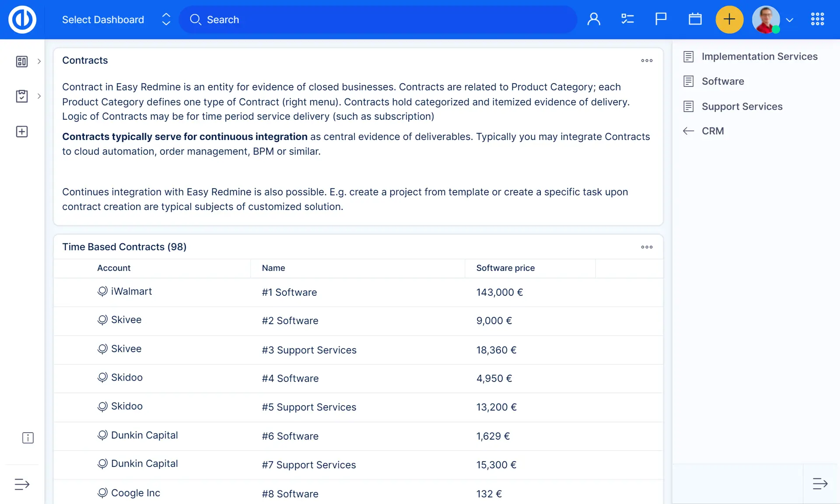Open Time Based Contracts three-dot menu
840x504 pixels.
click(647, 247)
